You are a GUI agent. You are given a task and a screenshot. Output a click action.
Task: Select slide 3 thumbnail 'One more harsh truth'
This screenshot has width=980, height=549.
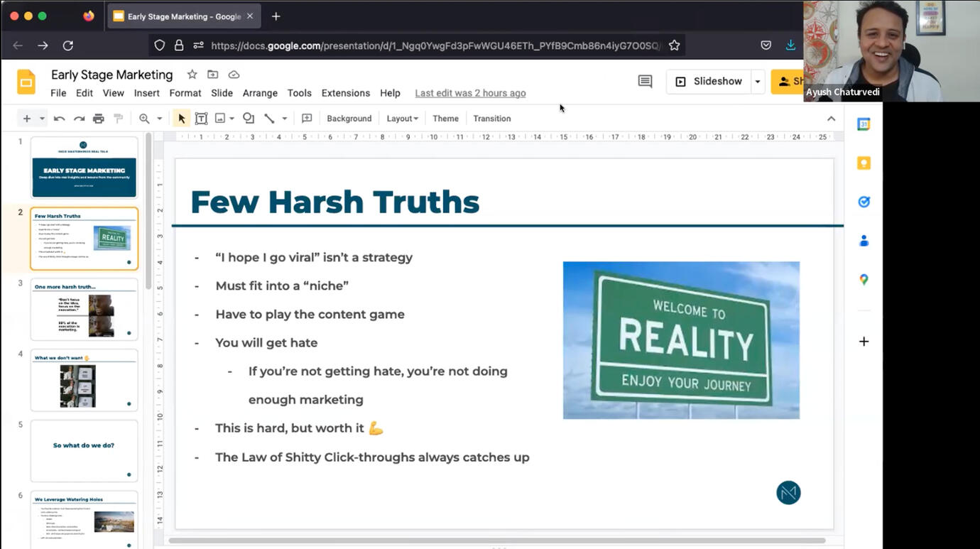click(x=84, y=309)
